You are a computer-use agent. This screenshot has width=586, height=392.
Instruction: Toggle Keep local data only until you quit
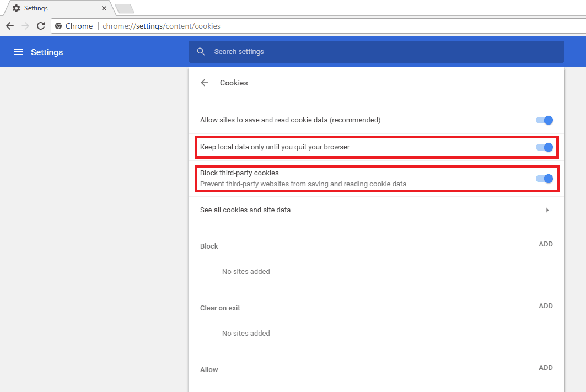(544, 147)
